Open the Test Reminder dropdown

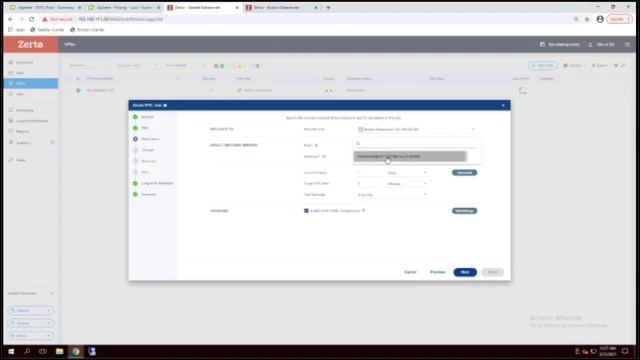point(392,195)
